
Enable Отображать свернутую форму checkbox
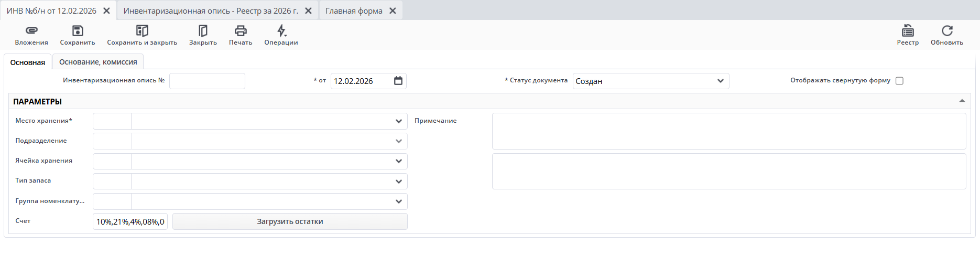click(x=899, y=81)
